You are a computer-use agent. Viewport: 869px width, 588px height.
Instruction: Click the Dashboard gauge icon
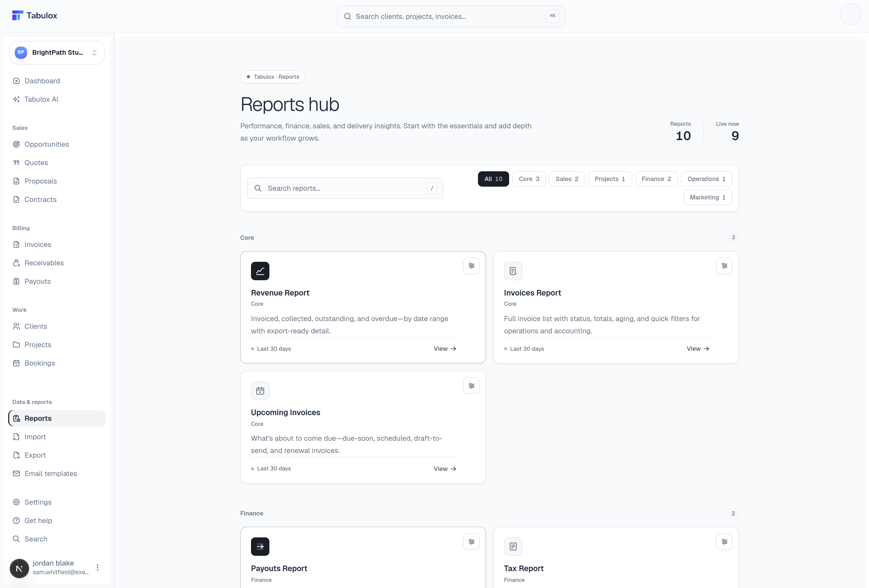[x=16, y=81]
